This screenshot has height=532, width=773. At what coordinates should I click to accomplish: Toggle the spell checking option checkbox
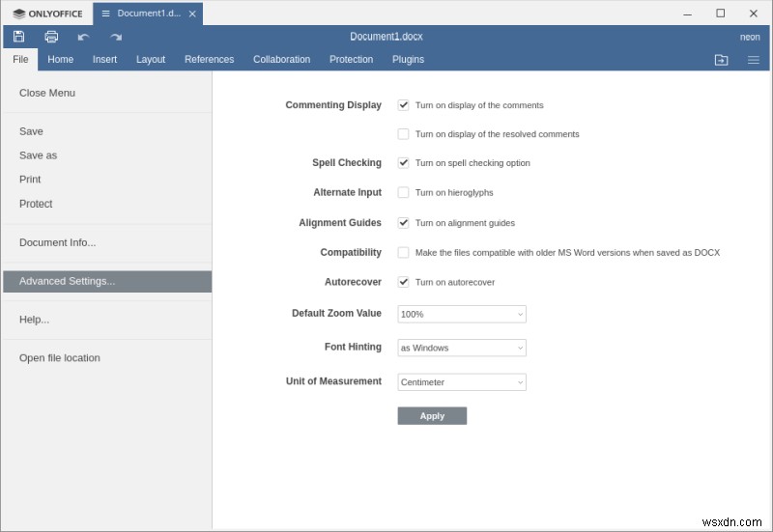pyautogui.click(x=403, y=162)
